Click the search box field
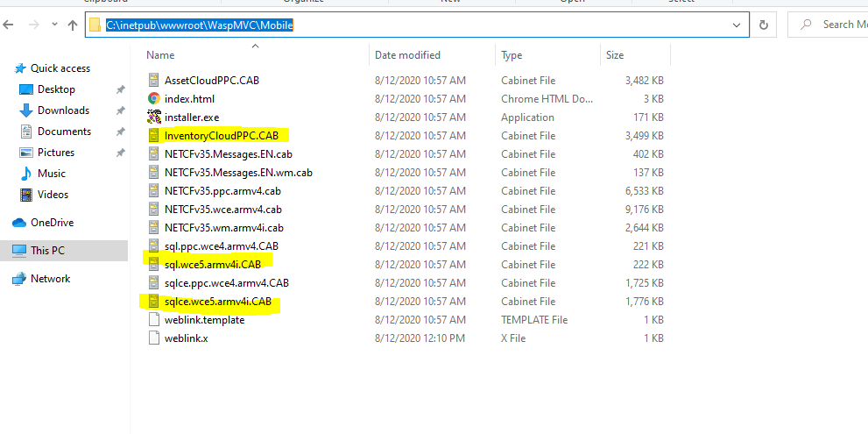Screen dimensions: 868x434 click(x=828, y=25)
